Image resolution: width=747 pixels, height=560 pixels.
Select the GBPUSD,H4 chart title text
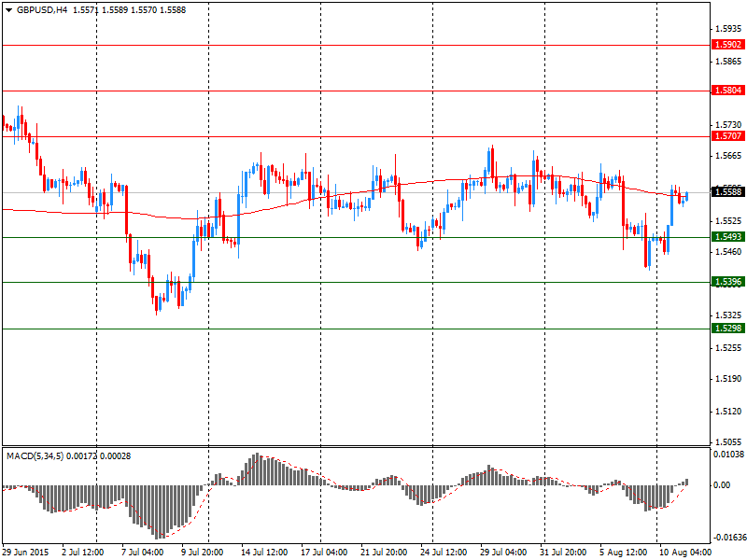point(42,10)
